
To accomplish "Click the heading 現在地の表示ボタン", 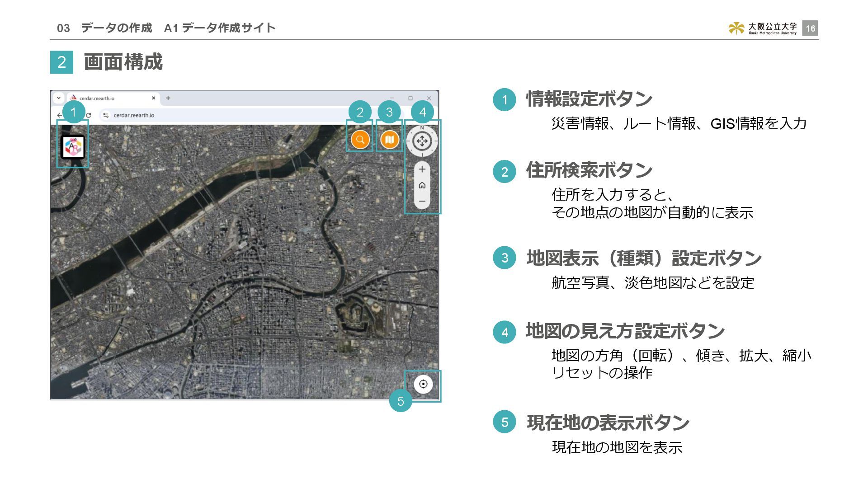I will [x=608, y=423].
